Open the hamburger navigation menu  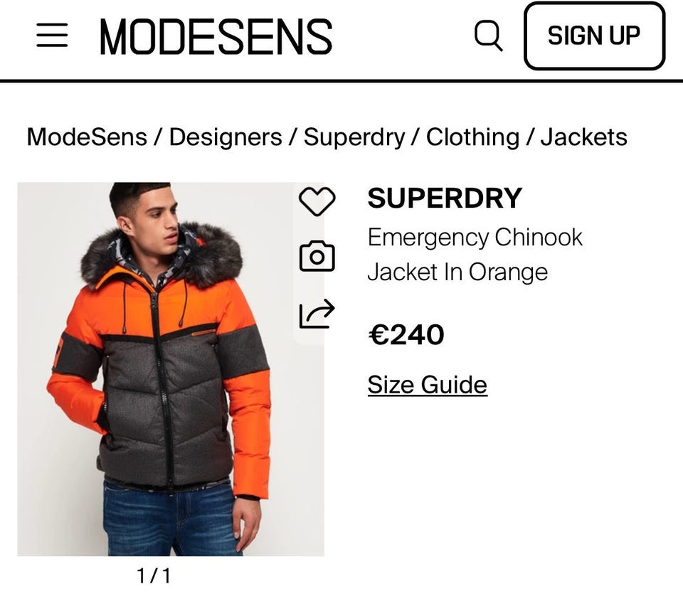click(x=52, y=35)
